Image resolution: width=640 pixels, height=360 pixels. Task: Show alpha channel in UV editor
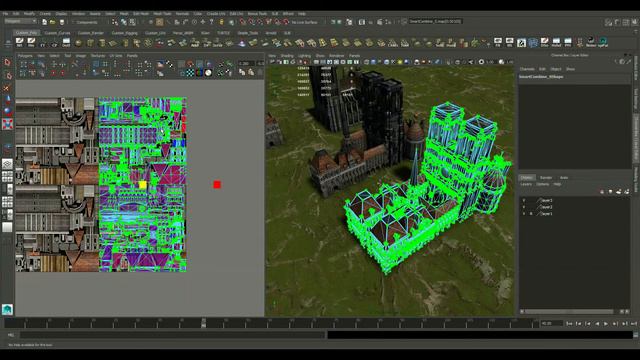pyautogui.click(x=208, y=73)
